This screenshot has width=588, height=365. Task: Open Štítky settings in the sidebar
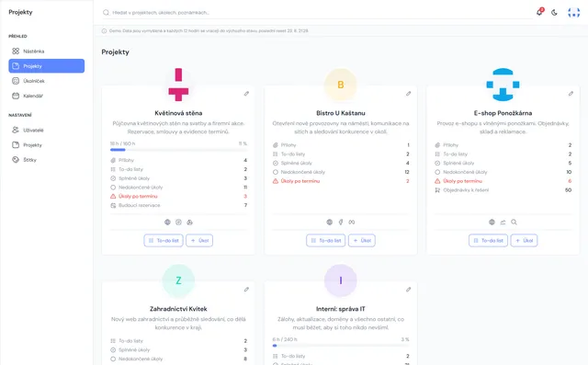[47, 160]
